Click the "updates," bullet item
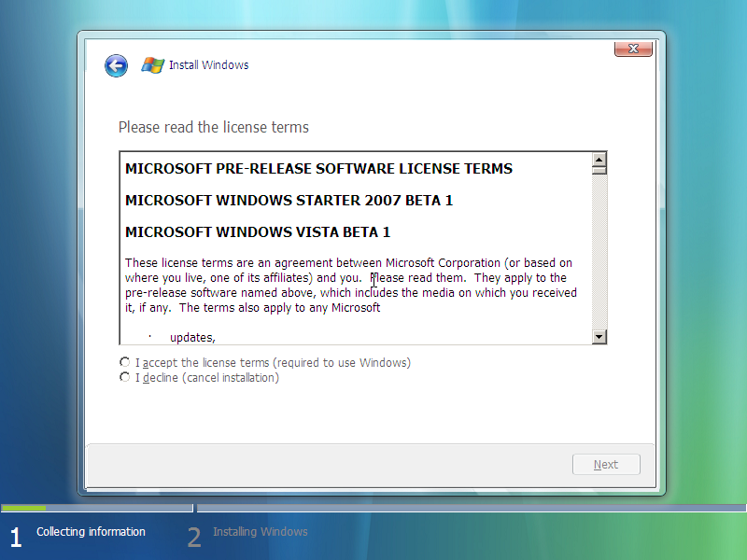The width and height of the screenshot is (747, 560). pyautogui.click(x=192, y=337)
